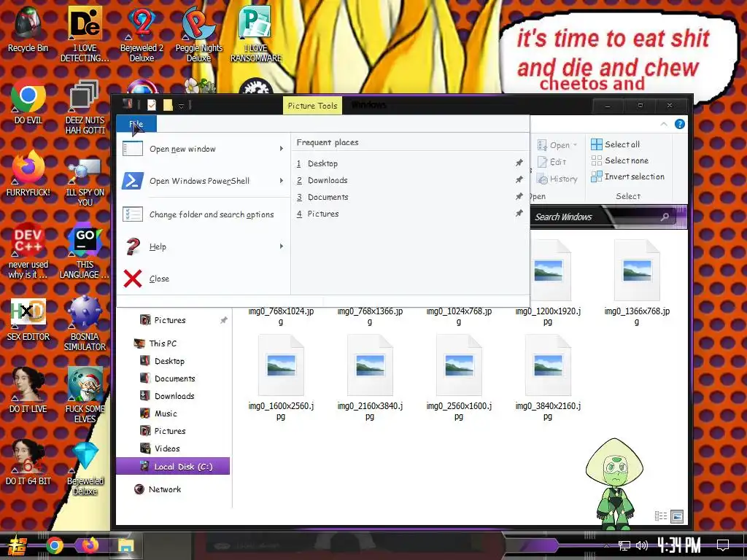This screenshot has height=560, width=747.
Task: Open I LOVE RANSOMWARE desktop icon
Action: 256,34
